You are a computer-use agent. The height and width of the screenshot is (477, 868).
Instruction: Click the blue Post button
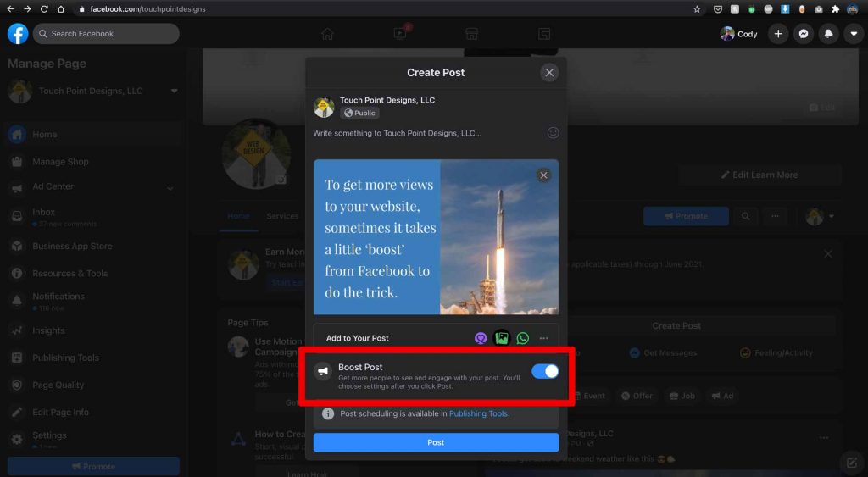436,442
